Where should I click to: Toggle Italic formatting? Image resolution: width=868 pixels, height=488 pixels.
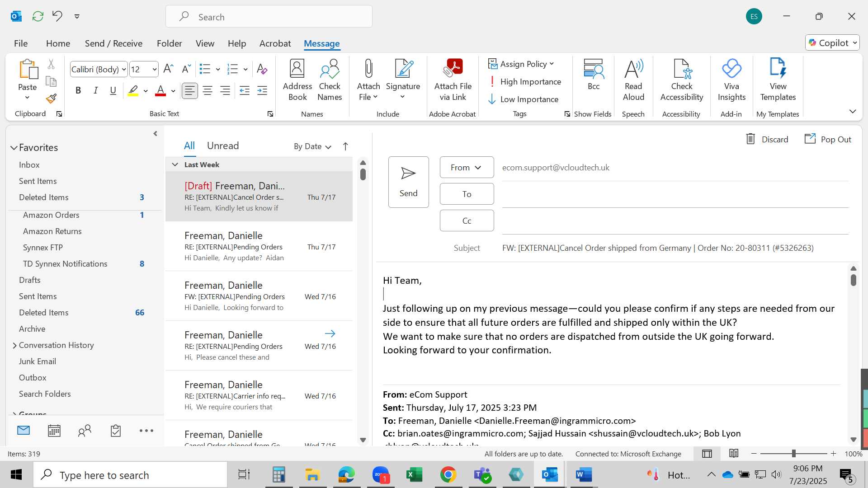pos(95,91)
